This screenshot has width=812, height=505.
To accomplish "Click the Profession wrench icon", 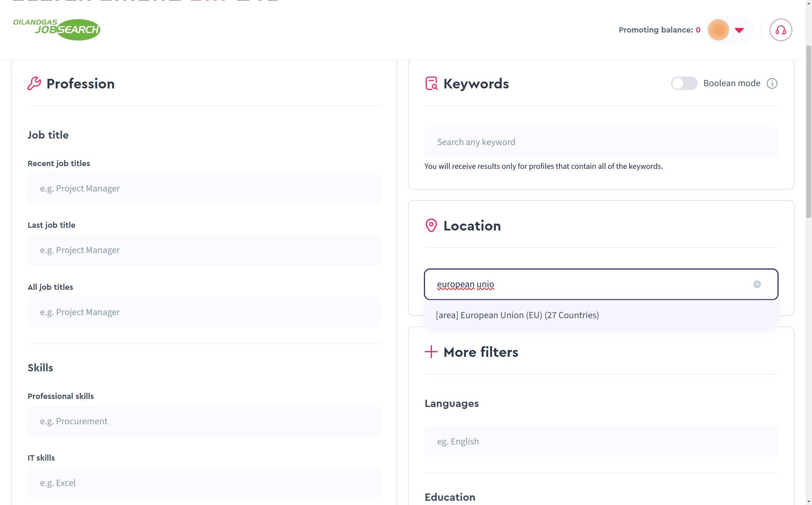I will click(x=34, y=83).
